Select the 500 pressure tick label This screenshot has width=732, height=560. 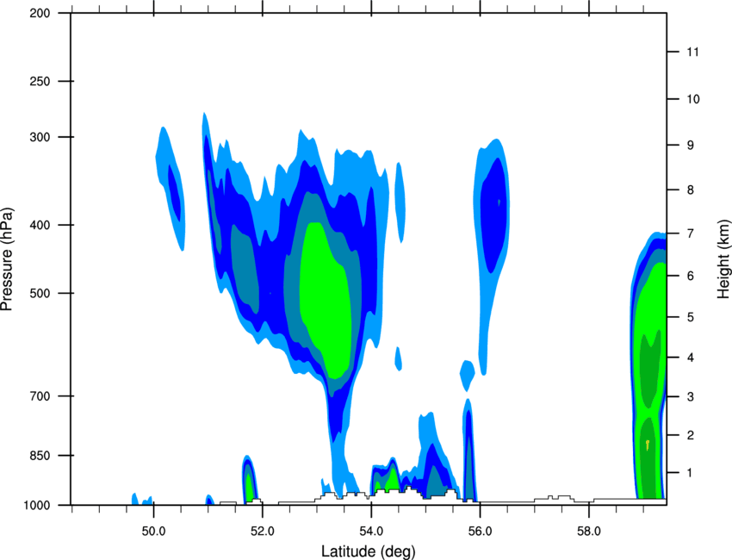pos(40,293)
